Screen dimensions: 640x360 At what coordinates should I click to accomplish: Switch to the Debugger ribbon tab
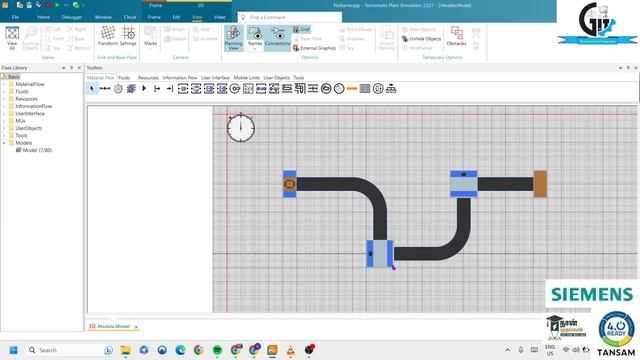click(x=72, y=17)
